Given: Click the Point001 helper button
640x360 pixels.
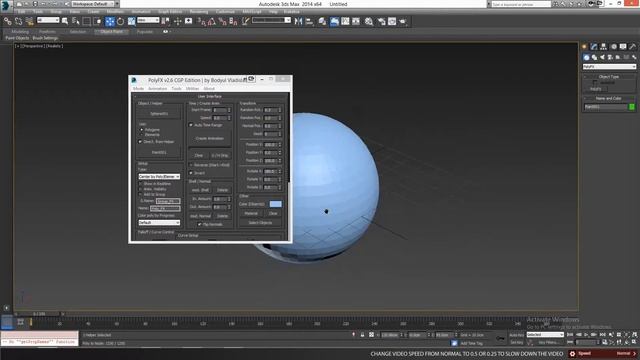Looking at the screenshot, I should [x=159, y=152].
